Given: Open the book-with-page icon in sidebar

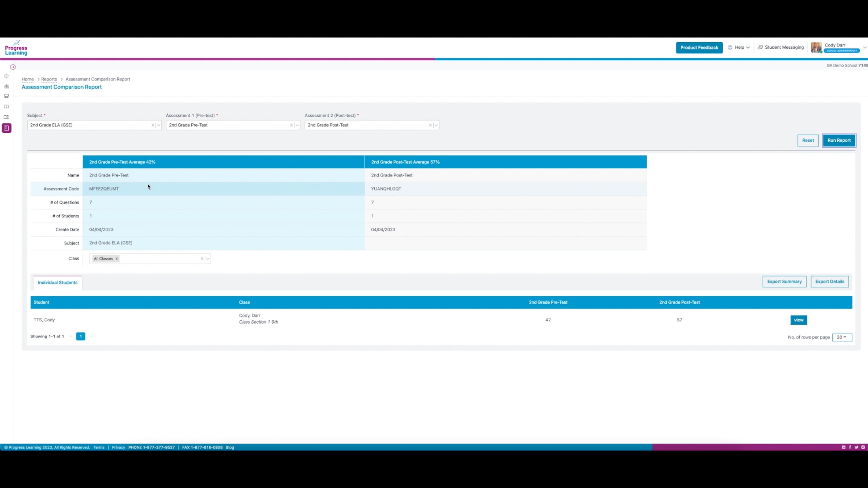Looking at the screenshot, I should (7, 117).
